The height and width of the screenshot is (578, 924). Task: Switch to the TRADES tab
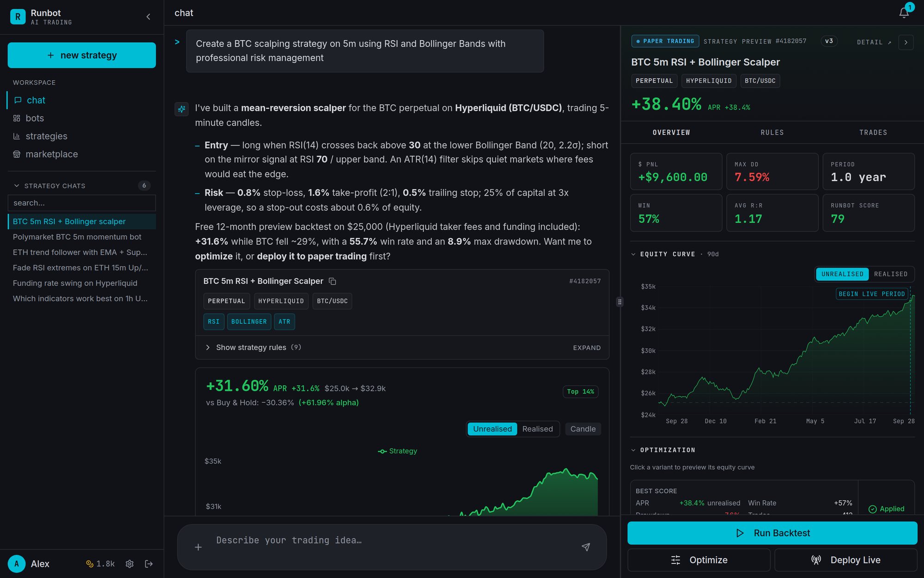(873, 133)
